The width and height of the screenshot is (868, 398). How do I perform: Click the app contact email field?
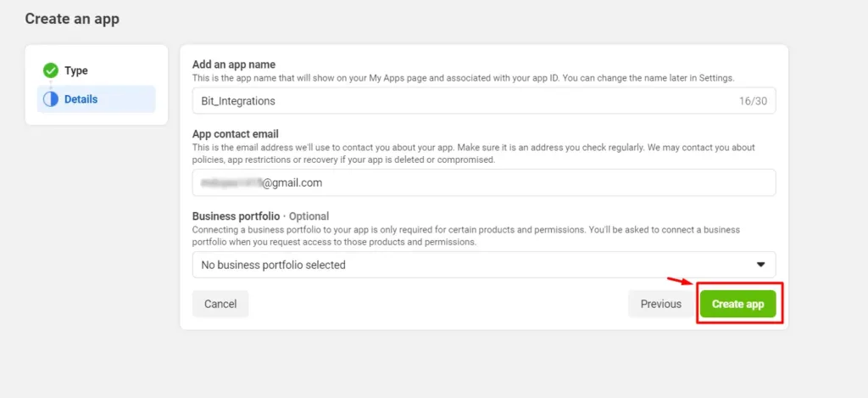click(x=509, y=182)
